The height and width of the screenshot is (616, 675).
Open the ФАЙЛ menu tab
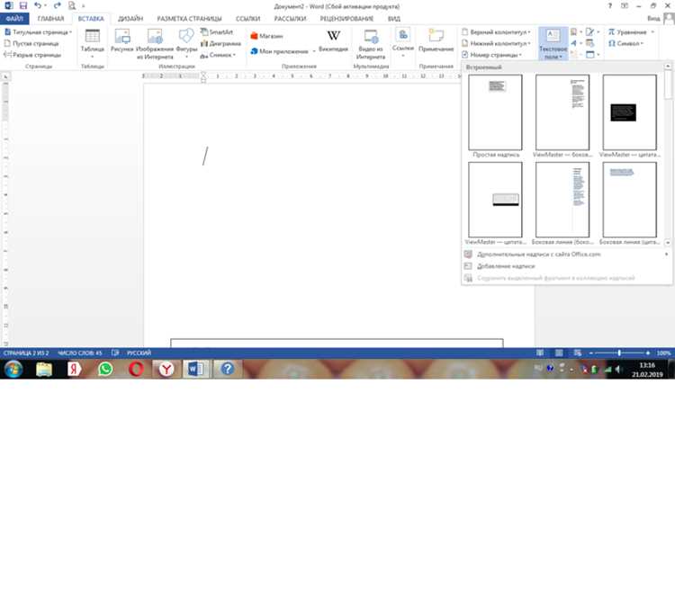14,19
